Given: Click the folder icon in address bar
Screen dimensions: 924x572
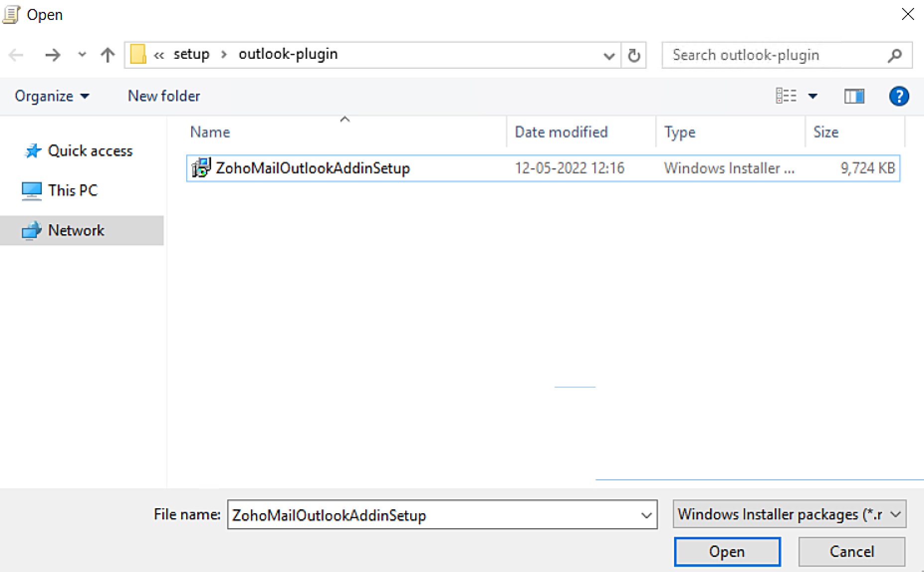Looking at the screenshot, I should [x=138, y=54].
